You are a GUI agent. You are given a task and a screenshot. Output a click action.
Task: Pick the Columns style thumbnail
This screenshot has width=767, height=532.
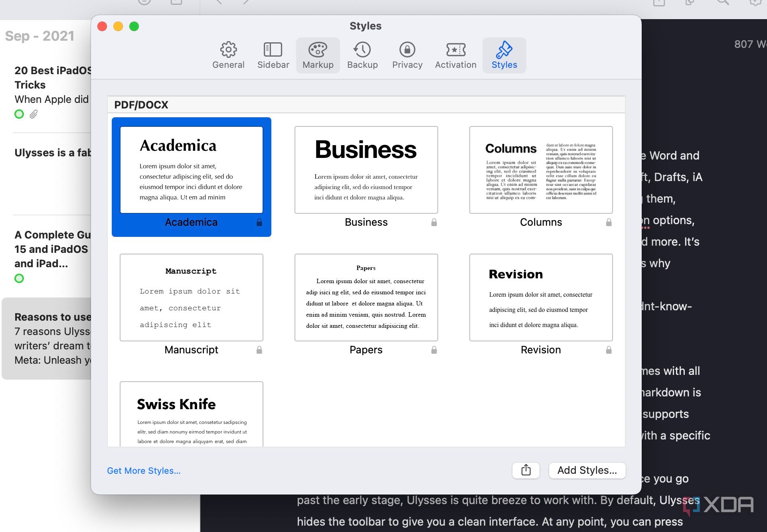[541, 170]
